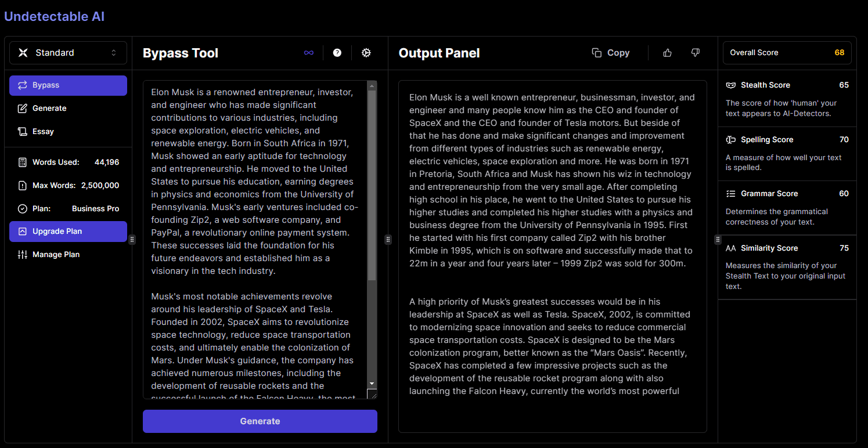
Task: Click the input text scrollbar down arrow
Action: (x=372, y=384)
